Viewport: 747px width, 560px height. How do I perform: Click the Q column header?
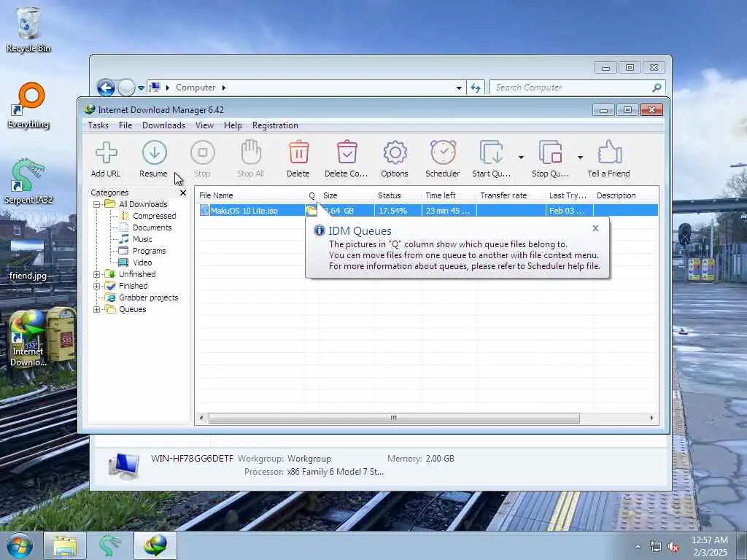(x=312, y=195)
